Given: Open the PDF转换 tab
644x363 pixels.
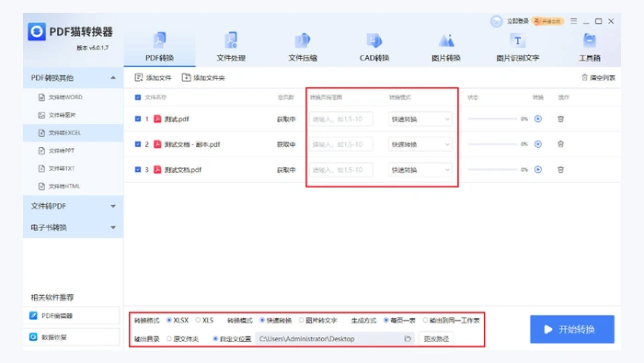Looking at the screenshot, I should pyautogui.click(x=159, y=47).
